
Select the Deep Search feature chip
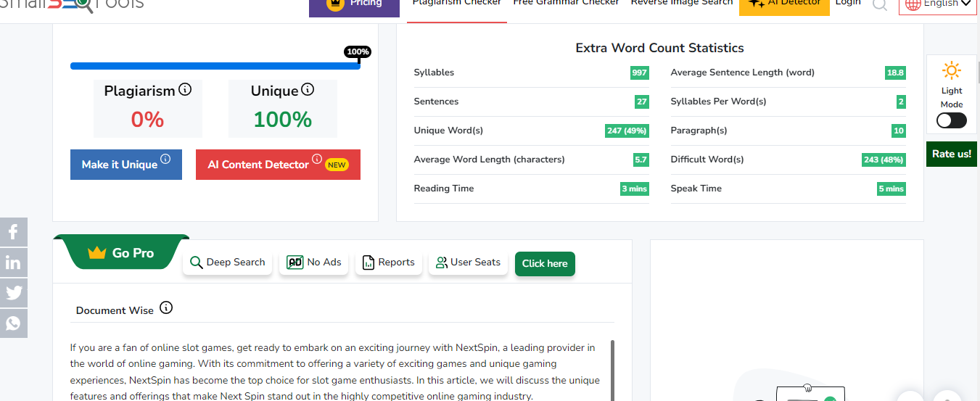[228, 262]
